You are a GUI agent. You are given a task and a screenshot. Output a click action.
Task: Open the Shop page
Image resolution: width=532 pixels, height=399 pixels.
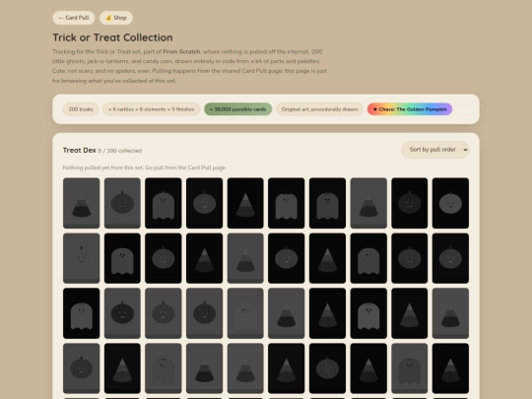(x=116, y=18)
